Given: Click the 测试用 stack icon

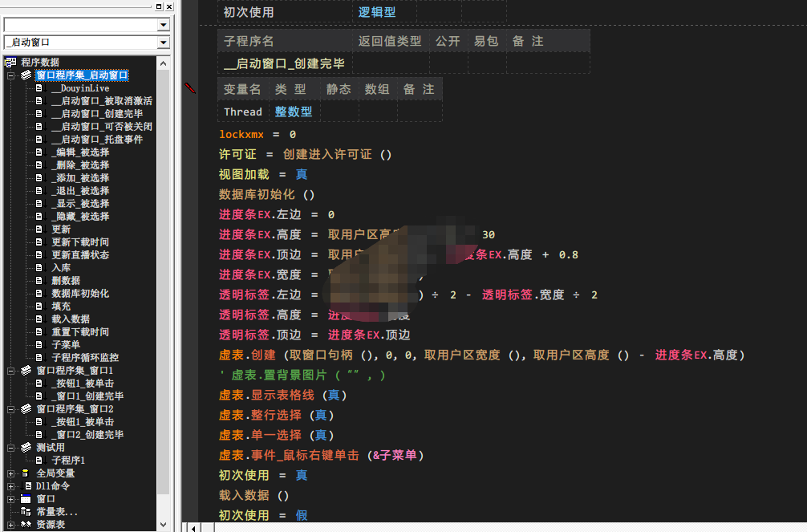Looking at the screenshot, I should pos(26,448).
